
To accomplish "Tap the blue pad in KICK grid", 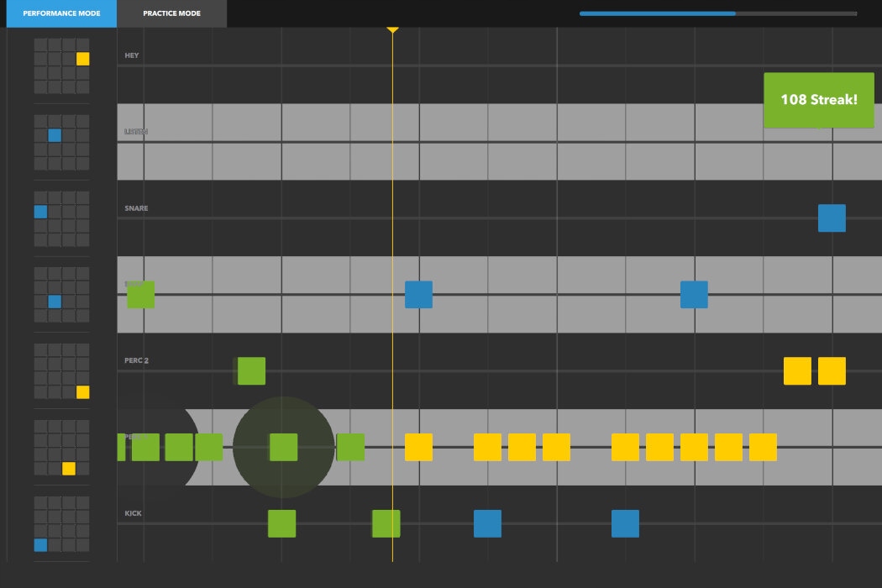I will pyautogui.click(x=40, y=544).
